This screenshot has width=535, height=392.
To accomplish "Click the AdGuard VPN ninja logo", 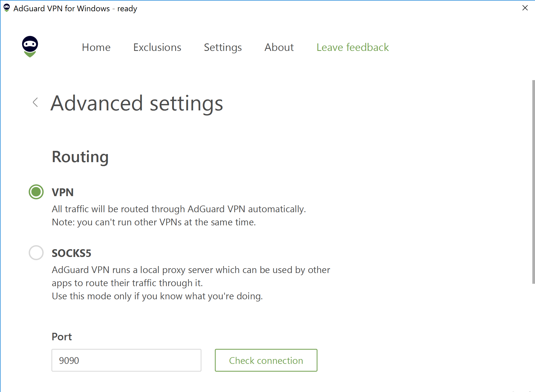I will click(x=30, y=47).
